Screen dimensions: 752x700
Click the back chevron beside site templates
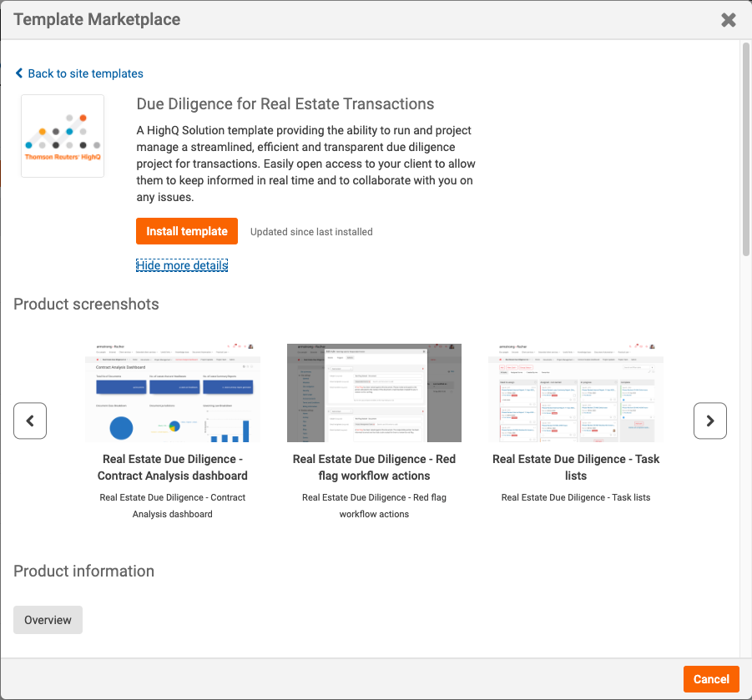tap(19, 73)
